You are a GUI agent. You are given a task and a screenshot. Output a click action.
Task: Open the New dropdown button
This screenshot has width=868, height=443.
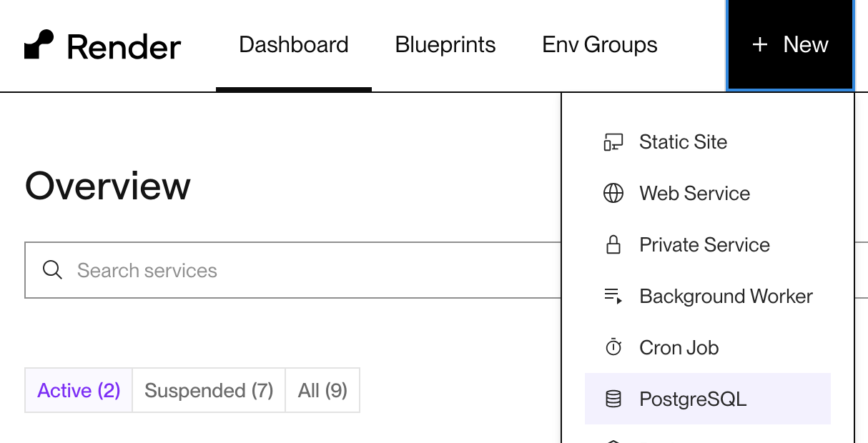(790, 45)
